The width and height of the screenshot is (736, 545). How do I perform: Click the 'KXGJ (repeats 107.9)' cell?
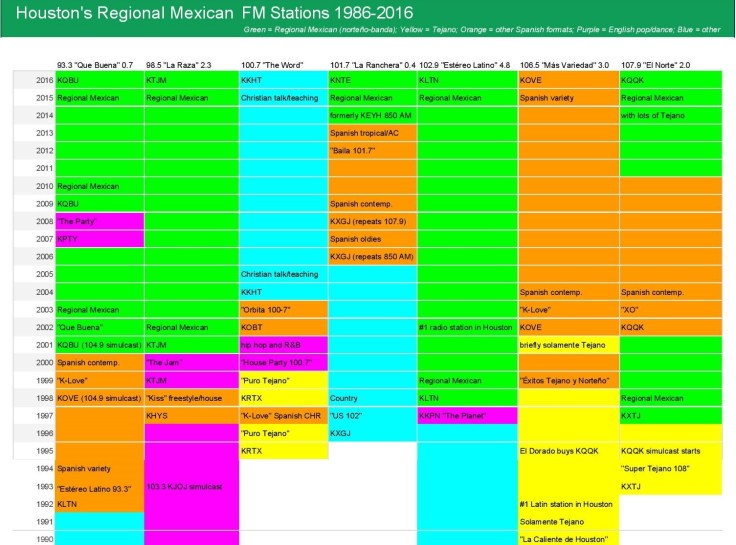373,222
